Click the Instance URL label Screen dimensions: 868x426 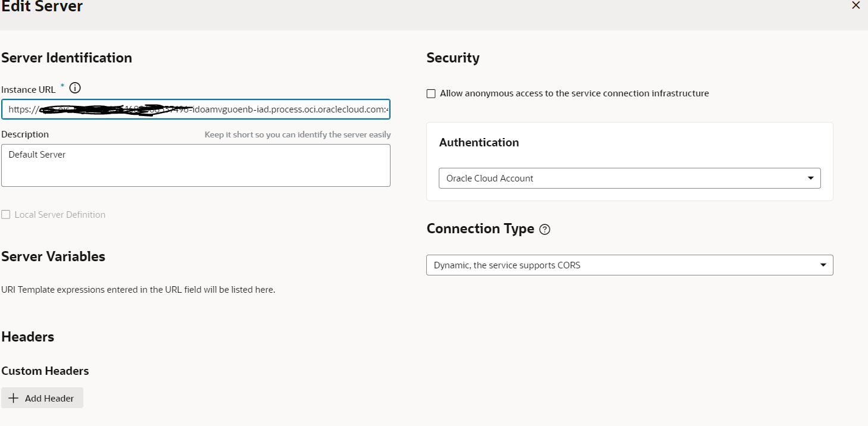[x=29, y=89]
